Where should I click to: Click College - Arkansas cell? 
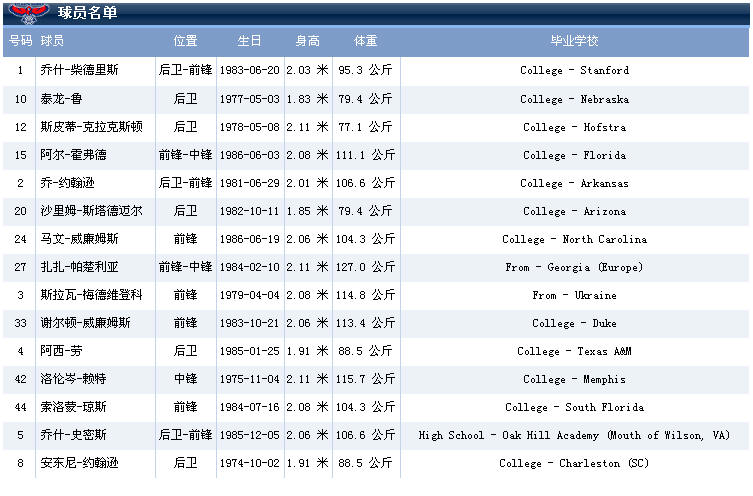(x=574, y=183)
